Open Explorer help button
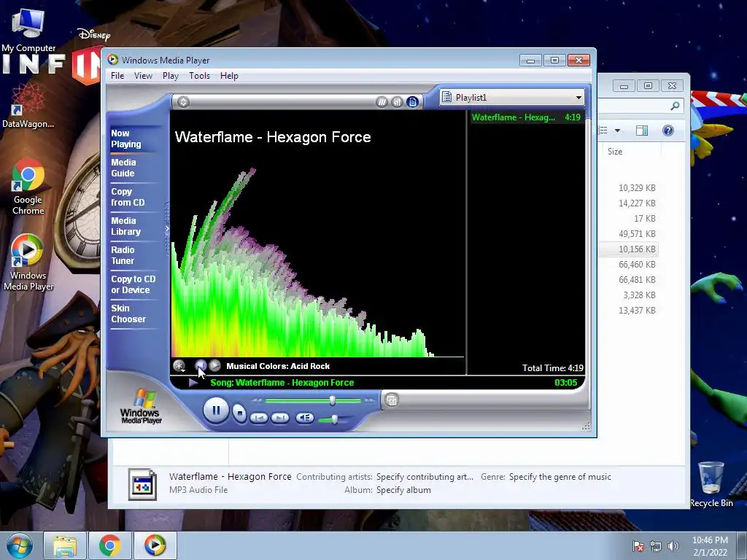 pos(668,131)
